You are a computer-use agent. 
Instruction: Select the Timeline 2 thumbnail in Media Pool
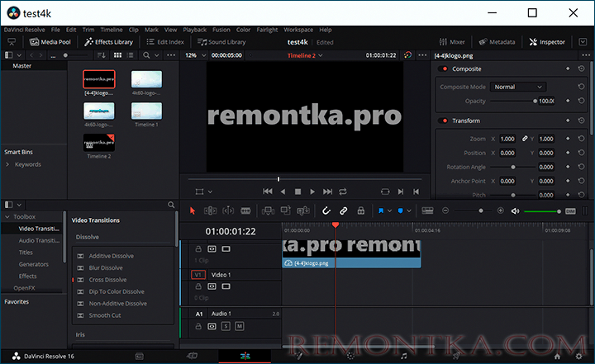click(x=98, y=143)
